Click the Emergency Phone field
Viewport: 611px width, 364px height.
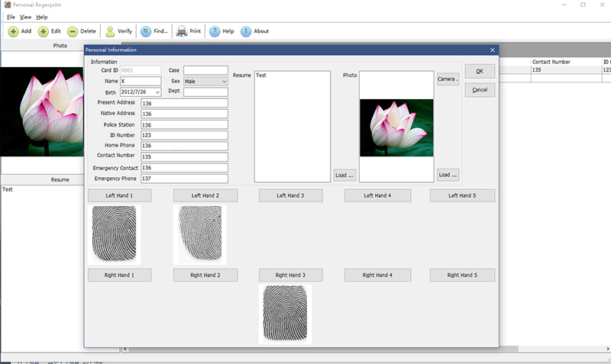[x=184, y=179]
